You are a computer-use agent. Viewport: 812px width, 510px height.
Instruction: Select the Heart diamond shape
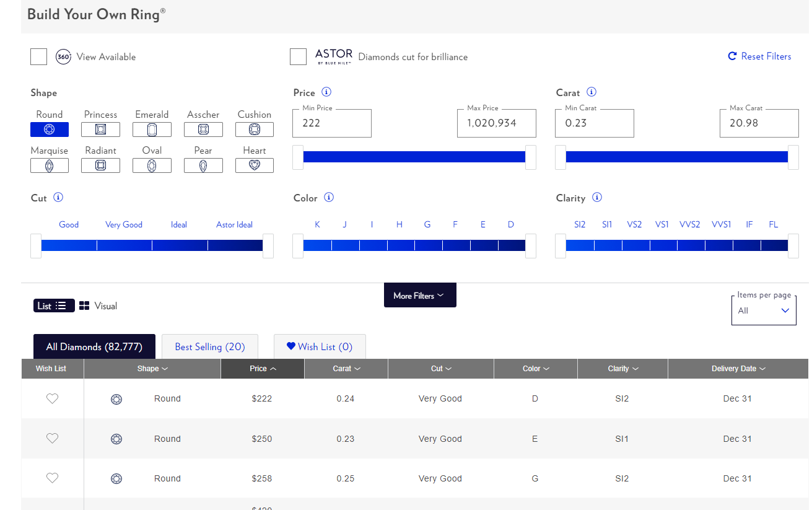coord(255,165)
